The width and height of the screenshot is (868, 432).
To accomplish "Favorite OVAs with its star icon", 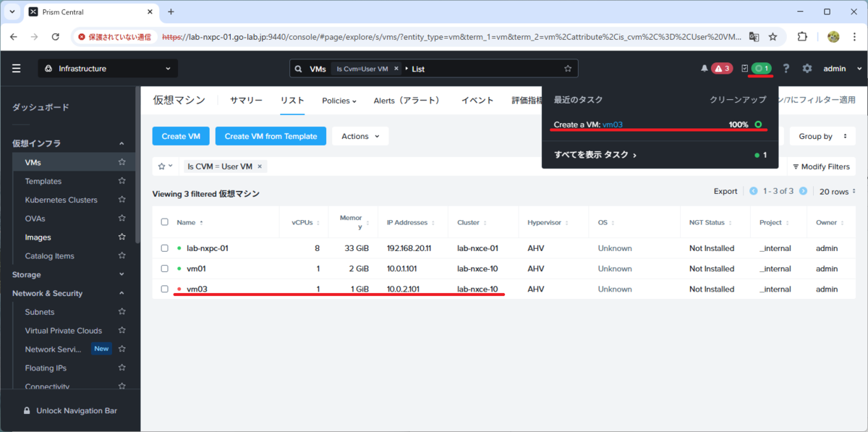I will point(122,219).
